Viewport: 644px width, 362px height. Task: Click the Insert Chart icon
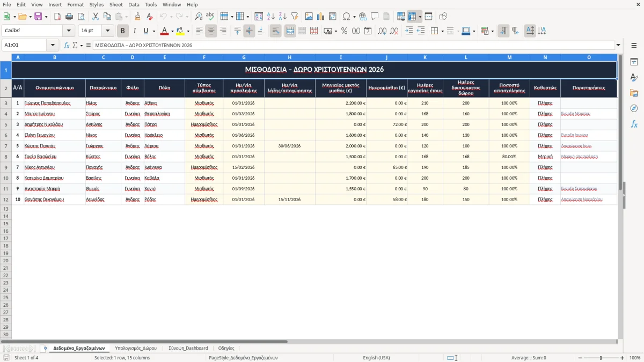[321, 17]
